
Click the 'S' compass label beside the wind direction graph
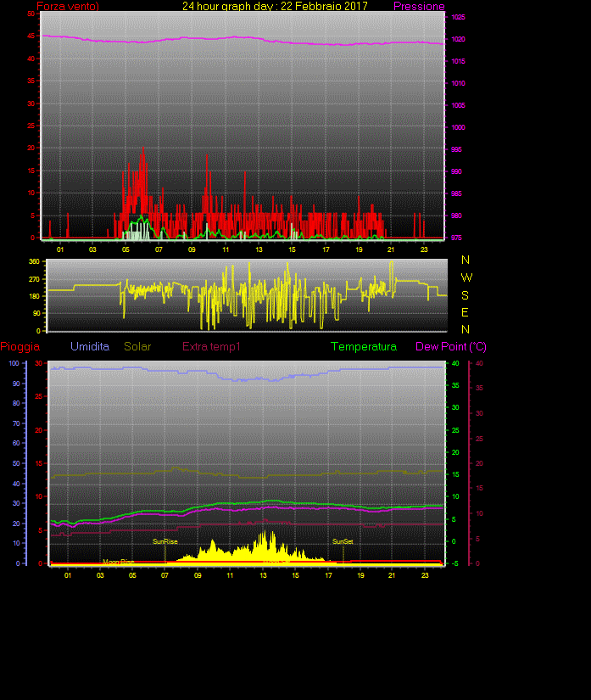(465, 295)
